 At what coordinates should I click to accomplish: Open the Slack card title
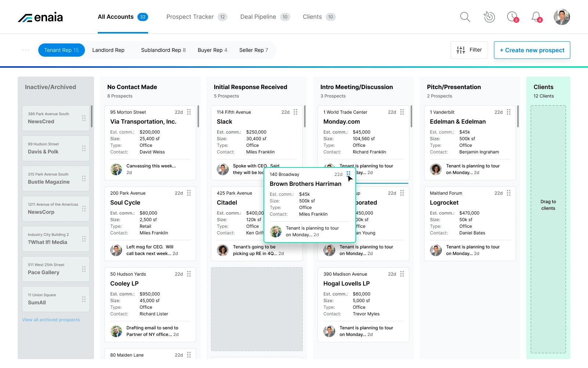click(225, 121)
